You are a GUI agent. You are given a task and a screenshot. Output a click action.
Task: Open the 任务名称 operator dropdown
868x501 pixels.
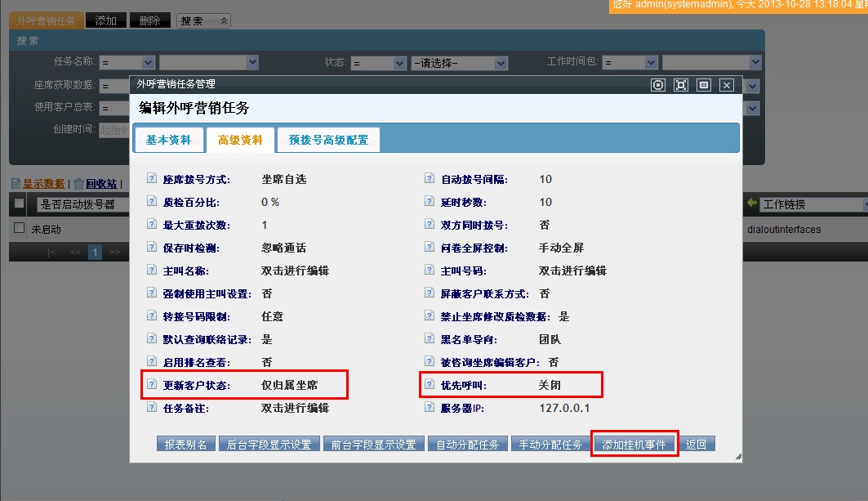(127, 63)
